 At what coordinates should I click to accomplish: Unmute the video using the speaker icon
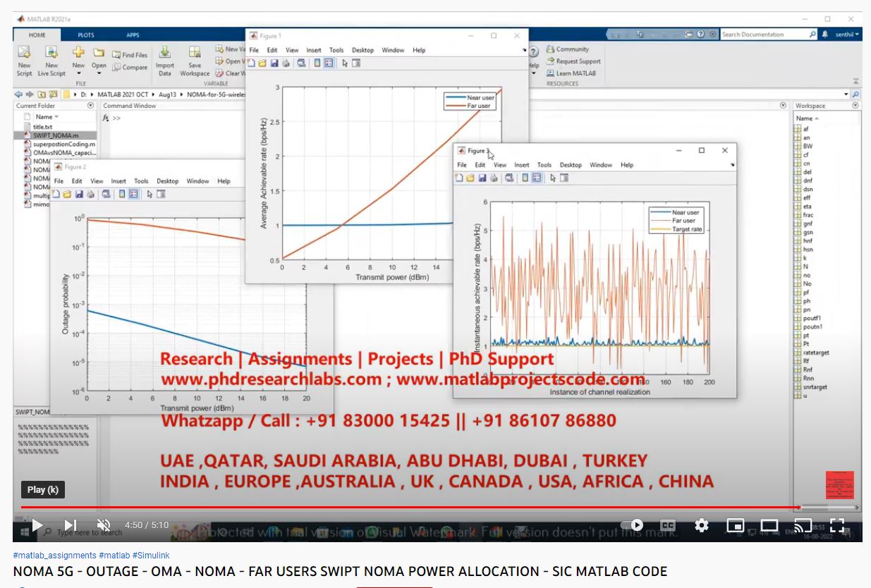pos(104,525)
